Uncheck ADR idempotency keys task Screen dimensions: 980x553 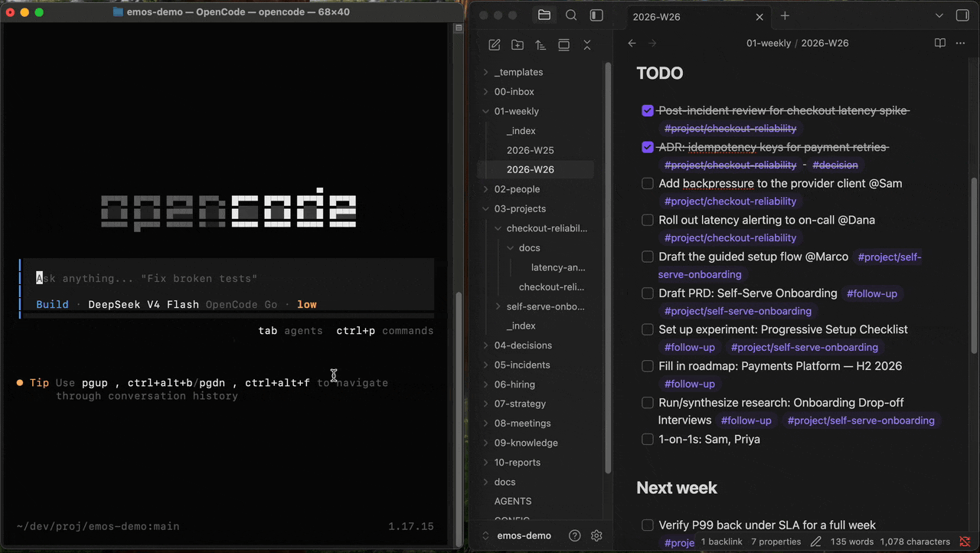pyautogui.click(x=648, y=147)
